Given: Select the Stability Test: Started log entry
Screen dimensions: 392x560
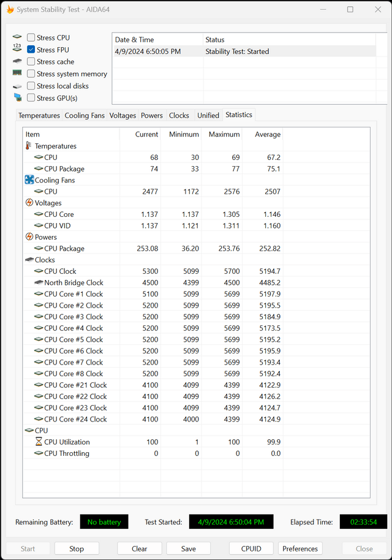Looking at the screenshot, I should [244, 51].
